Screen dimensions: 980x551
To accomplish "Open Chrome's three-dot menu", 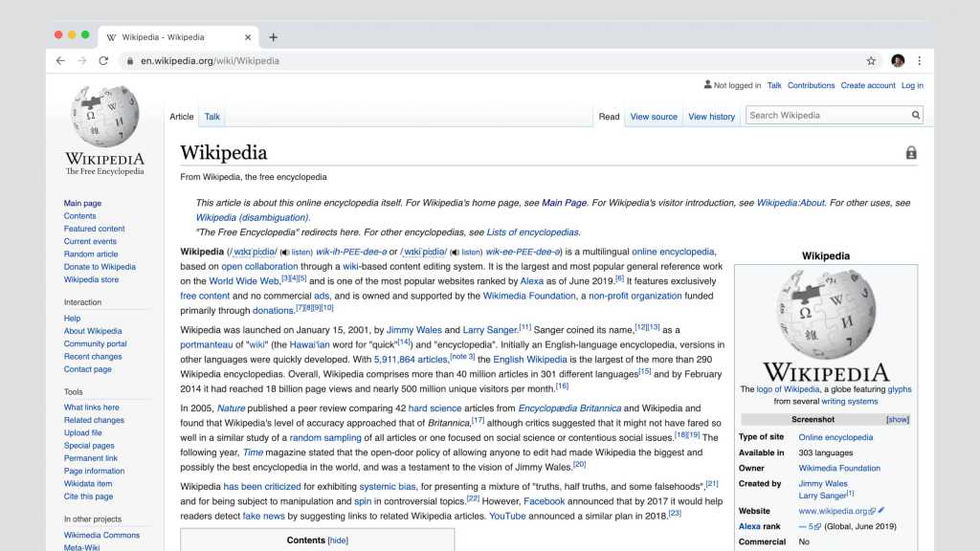I will coord(920,59).
